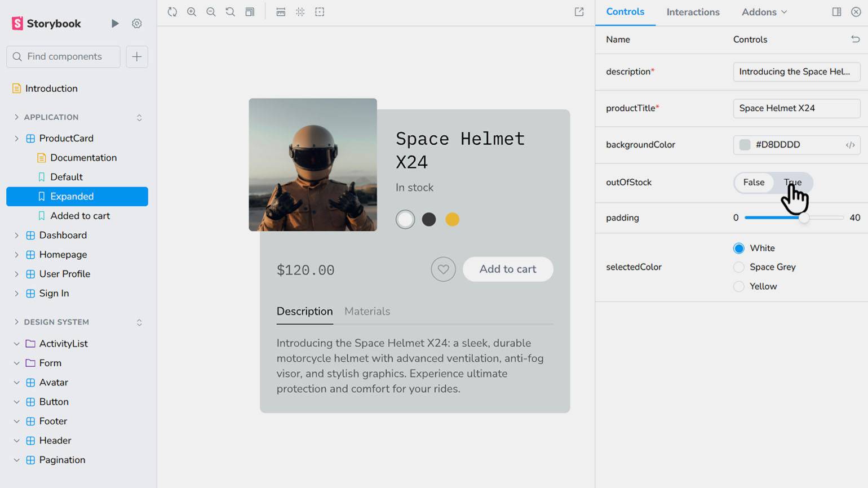Viewport: 868px width, 488px height.
Task: Select the Added to cart story
Action: point(80,216)
